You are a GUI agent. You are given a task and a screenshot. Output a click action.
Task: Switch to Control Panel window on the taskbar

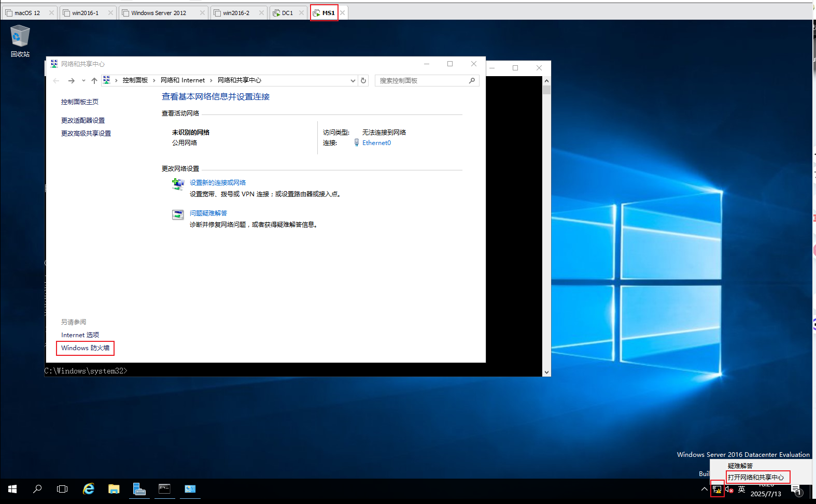190,489
